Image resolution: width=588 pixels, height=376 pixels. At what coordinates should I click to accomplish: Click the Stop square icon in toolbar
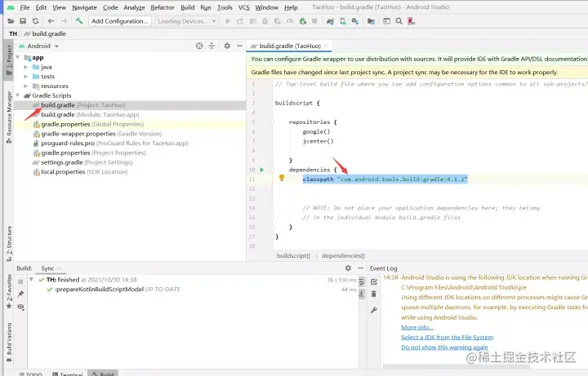tap(314, 21)
